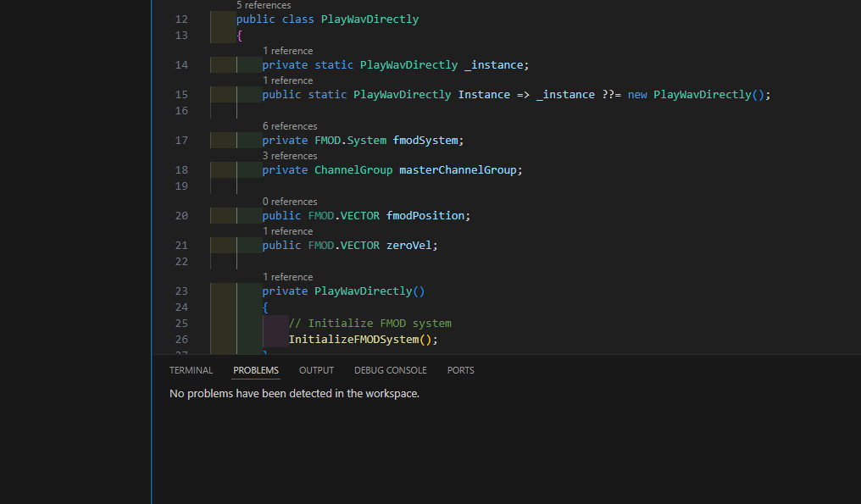Show '3 references' for masterChannelGroup
This screenshot has width=861, height=504.
click(290, 156)
